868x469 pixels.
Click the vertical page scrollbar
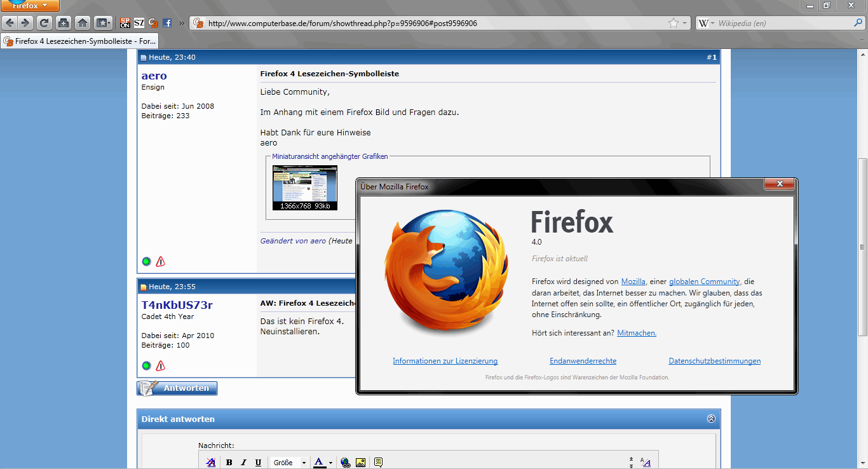click(x=862, y=248)
